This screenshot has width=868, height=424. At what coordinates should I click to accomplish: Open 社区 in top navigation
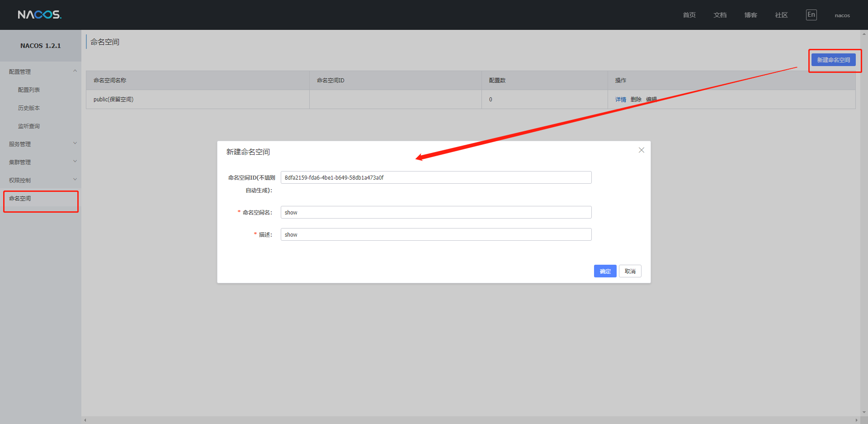pos(781,15)
